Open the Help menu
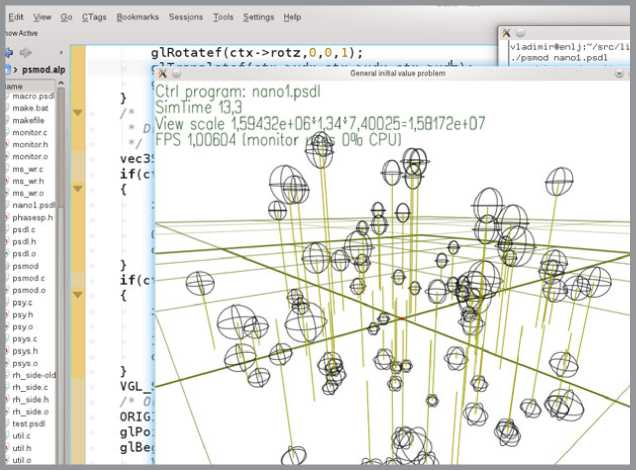636x470 pixels. coord(292,17)
